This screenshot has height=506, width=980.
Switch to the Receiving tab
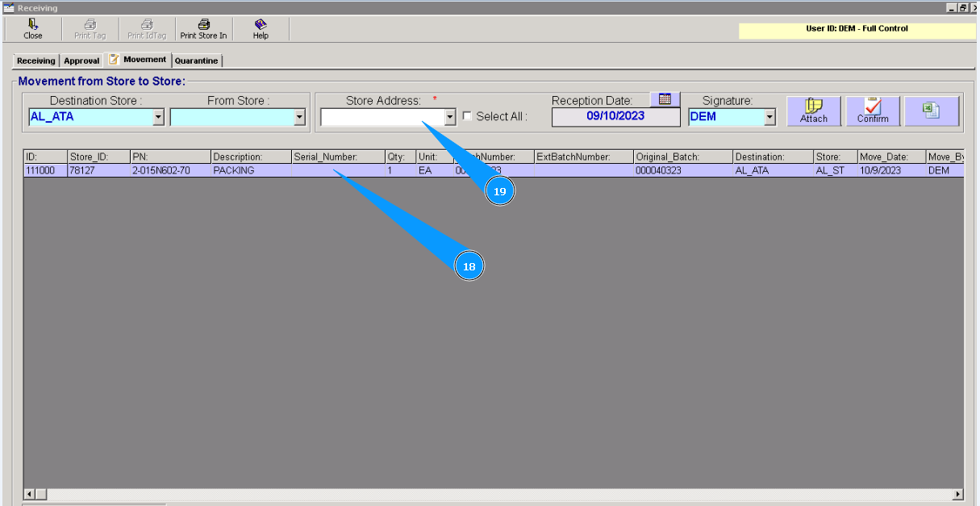(x=36, y=61)
